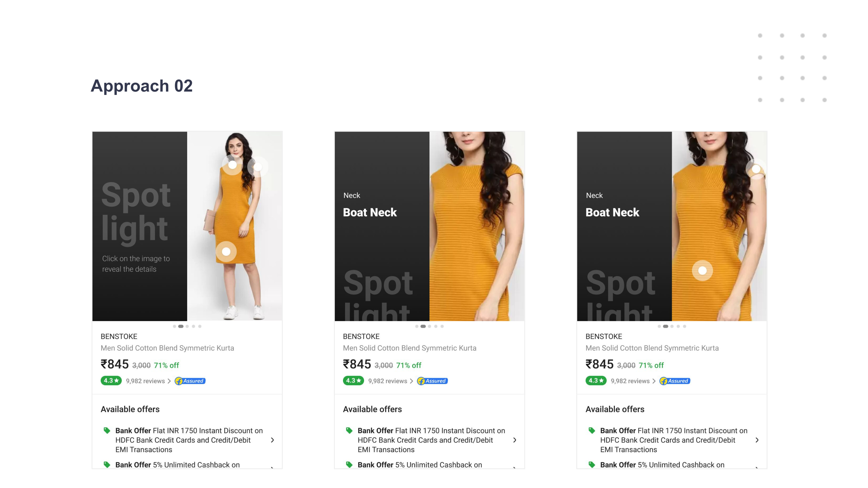The image size is (868, 488).
Task: Click green tag icon beside Flat INR 1750 offer, second card
Action: pos(349,430)
